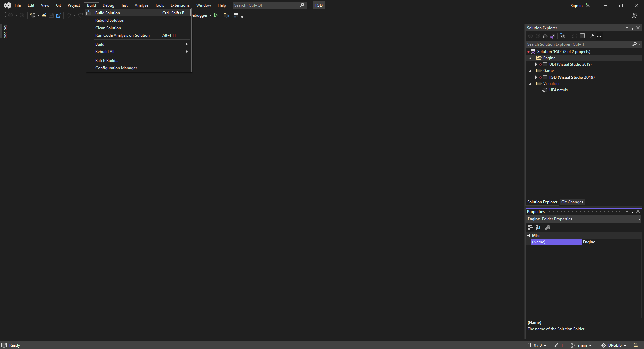Click the quick launch search magnifier icon
This screenshot has width=644, height=349.
[302, 5]
